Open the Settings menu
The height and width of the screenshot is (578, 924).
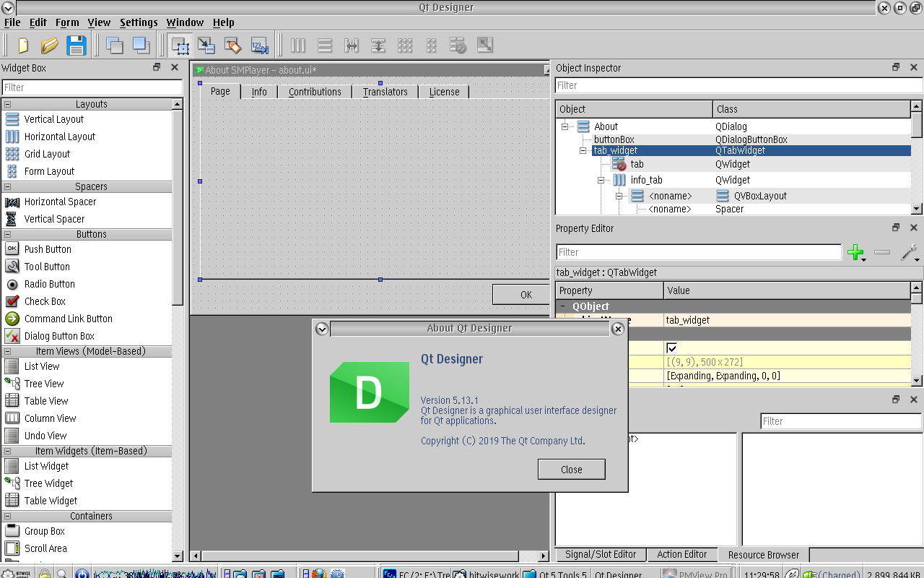pyautogui.click(x=139, y=22)
